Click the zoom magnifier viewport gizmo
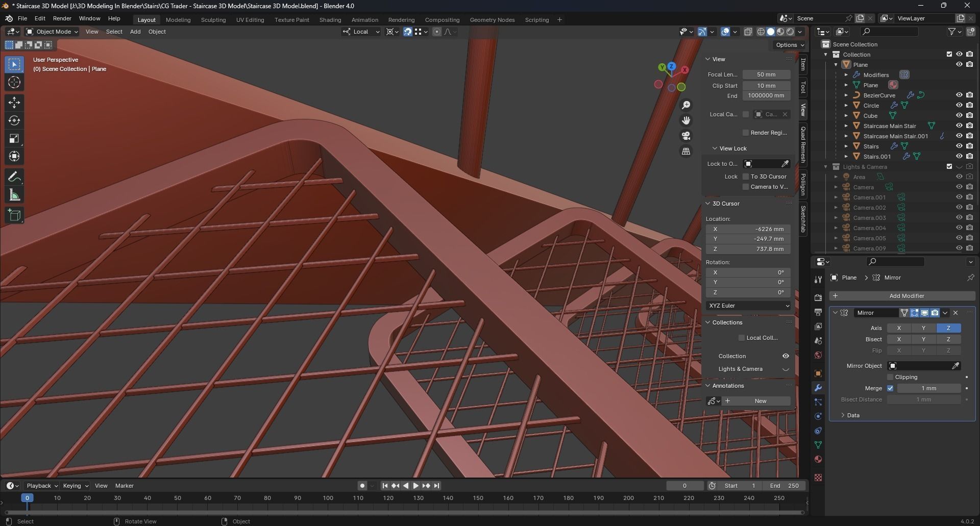 pyautogui.click(x=686, y=105)
